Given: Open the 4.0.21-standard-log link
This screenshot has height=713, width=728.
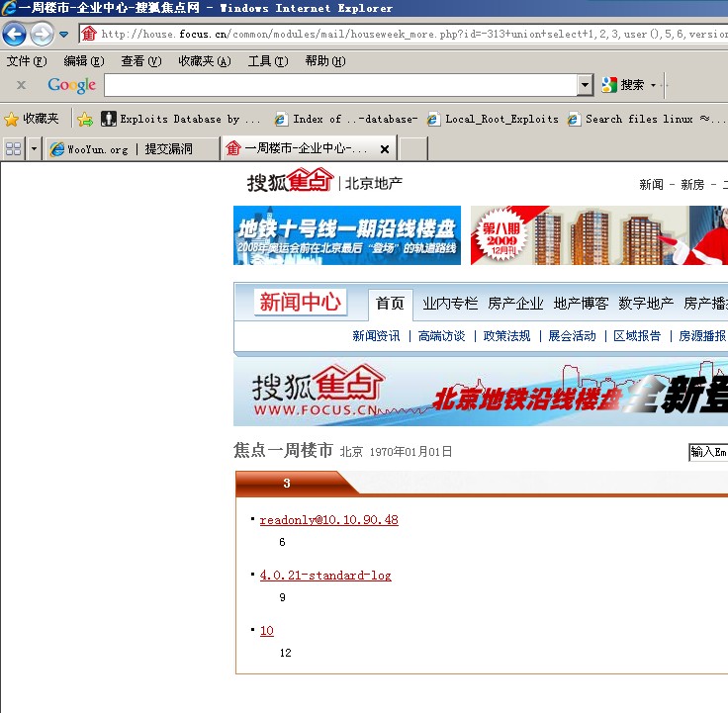Looking at the screenshot, I should point(325,576).
